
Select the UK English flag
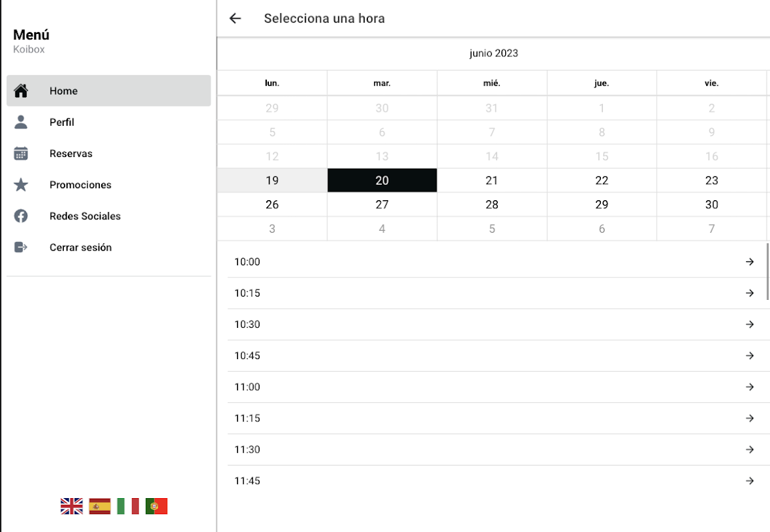pos(72,506)
